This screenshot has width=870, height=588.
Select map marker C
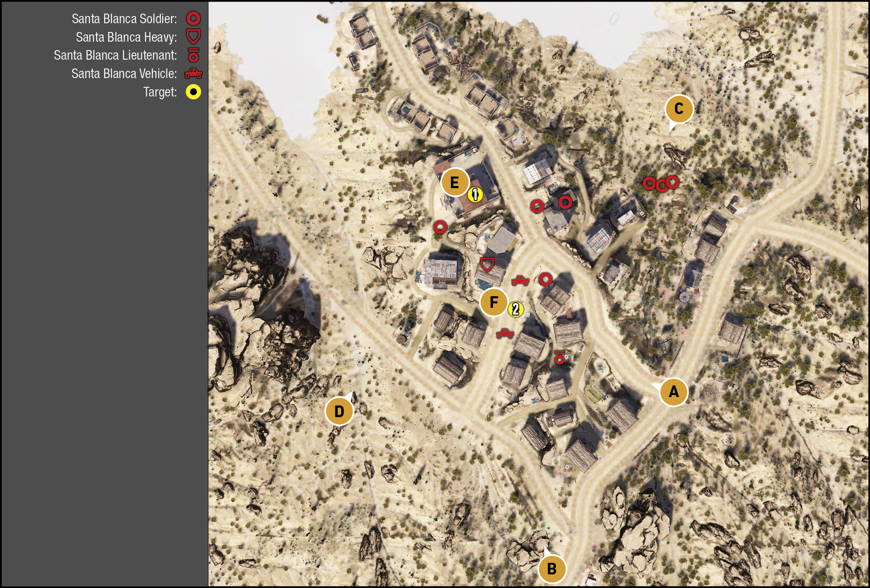pos(679,109)
